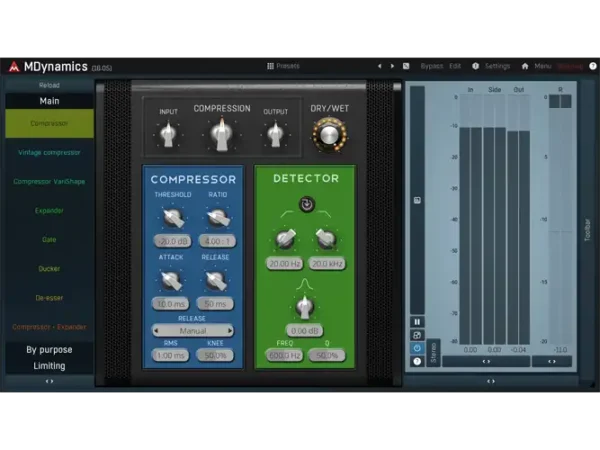The image size is (600, 450).
Task: Click the KNEE 50.0% value field
Action: tap(215, 355)
